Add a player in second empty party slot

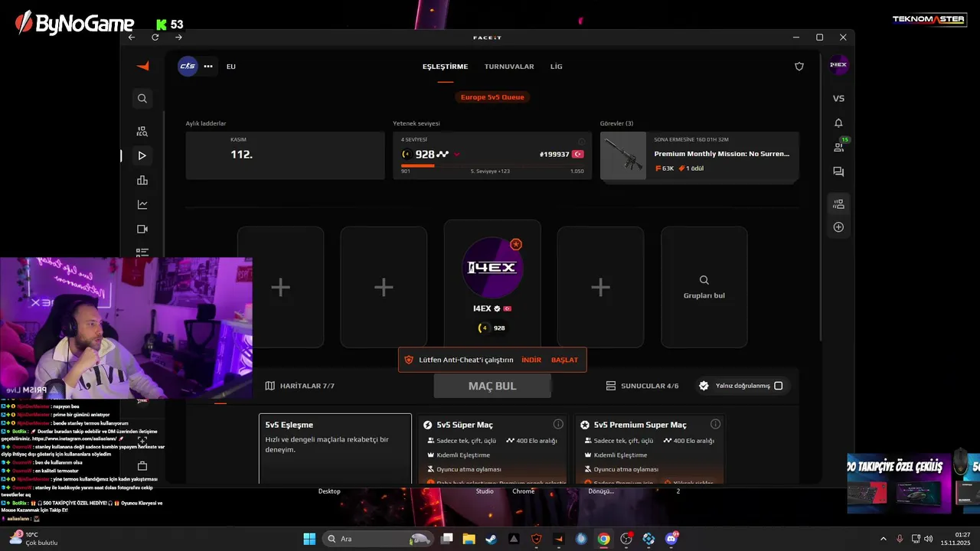pyautogui.click(x=384, y=287)
